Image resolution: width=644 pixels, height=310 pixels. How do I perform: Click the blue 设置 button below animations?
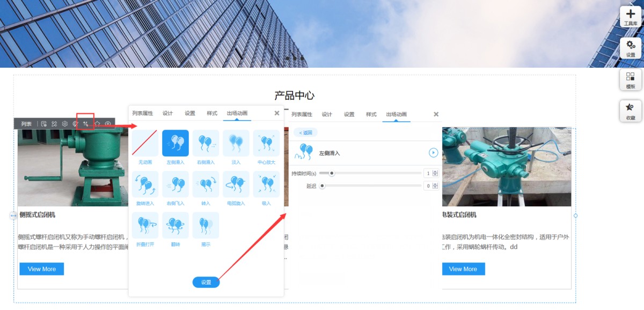coord(206,282)
